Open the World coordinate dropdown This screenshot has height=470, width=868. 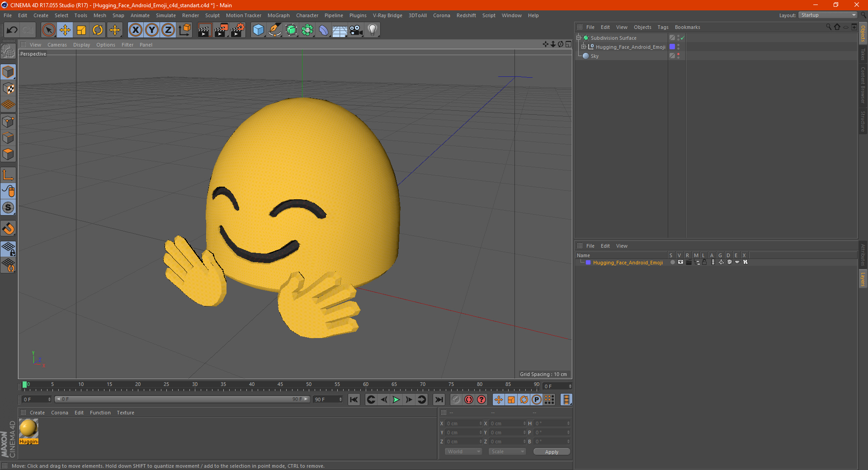pyautogui.click(x=463, y=451)
